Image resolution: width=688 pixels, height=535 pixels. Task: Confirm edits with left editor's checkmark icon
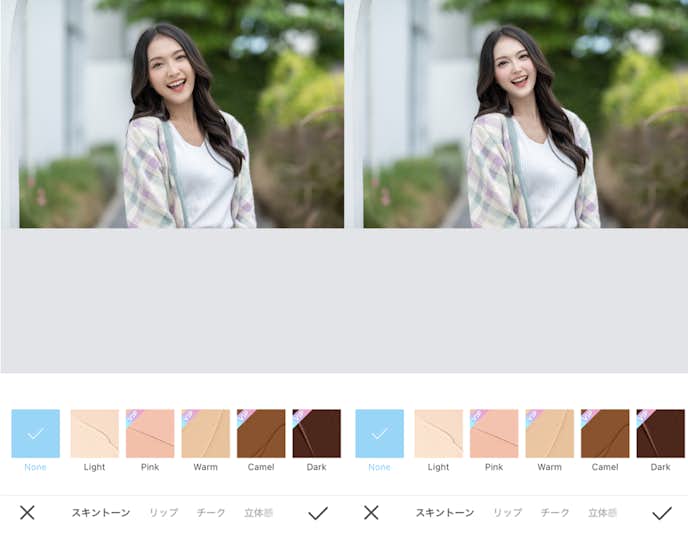(318, 513)
